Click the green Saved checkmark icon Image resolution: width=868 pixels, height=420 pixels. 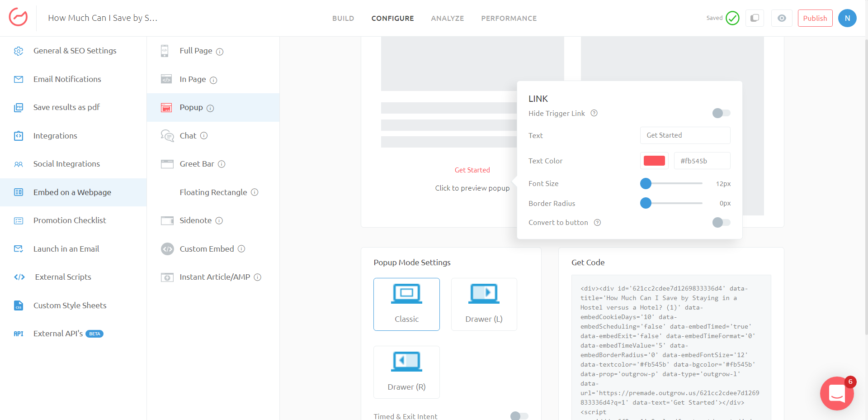732,18
